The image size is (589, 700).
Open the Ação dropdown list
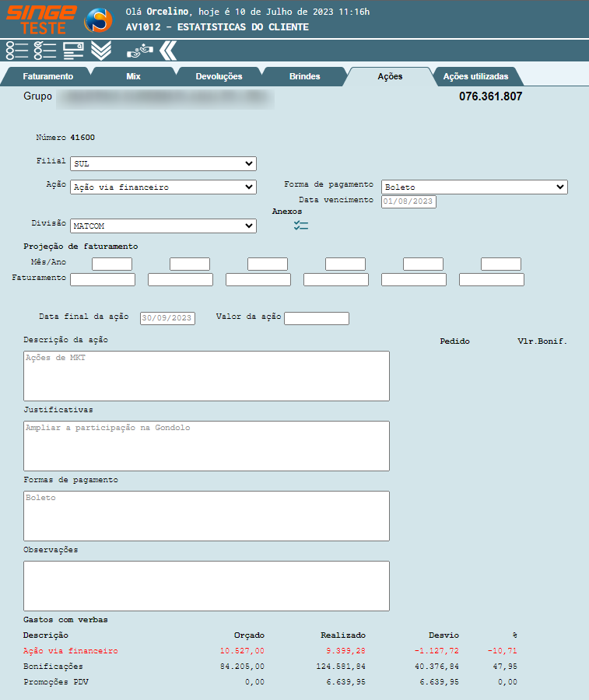point(163,187)
